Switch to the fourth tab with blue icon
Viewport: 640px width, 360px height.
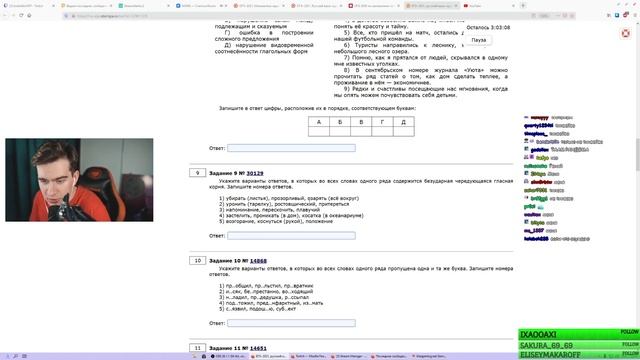click(202, 6)
